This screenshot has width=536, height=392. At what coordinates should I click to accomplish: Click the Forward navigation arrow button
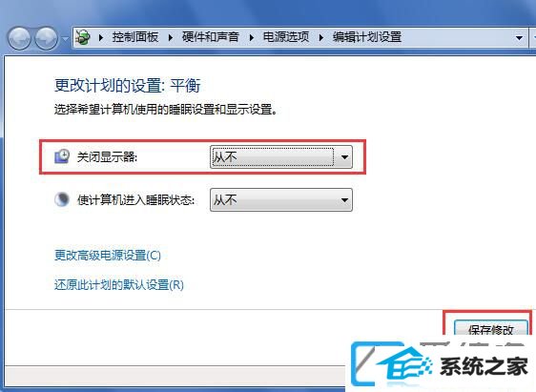(47, 37)
